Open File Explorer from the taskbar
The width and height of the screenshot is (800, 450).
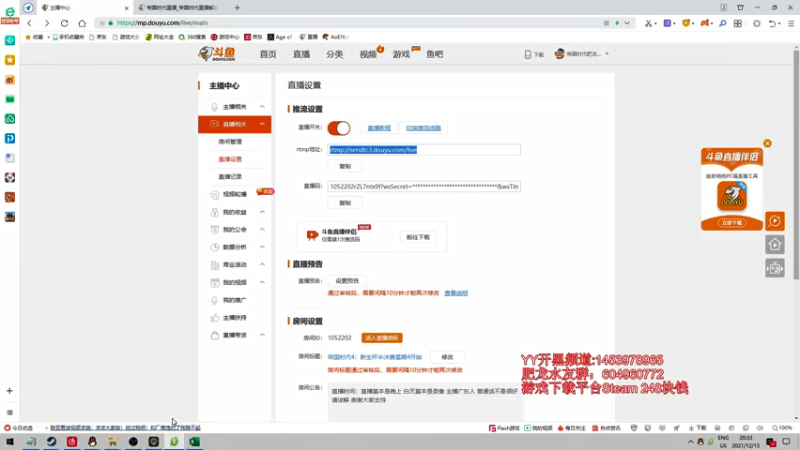(x=113, y=441)
